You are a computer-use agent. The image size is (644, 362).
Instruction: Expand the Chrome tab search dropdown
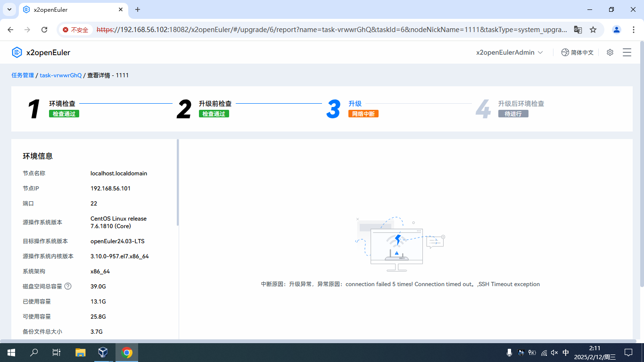pos(9,9)
